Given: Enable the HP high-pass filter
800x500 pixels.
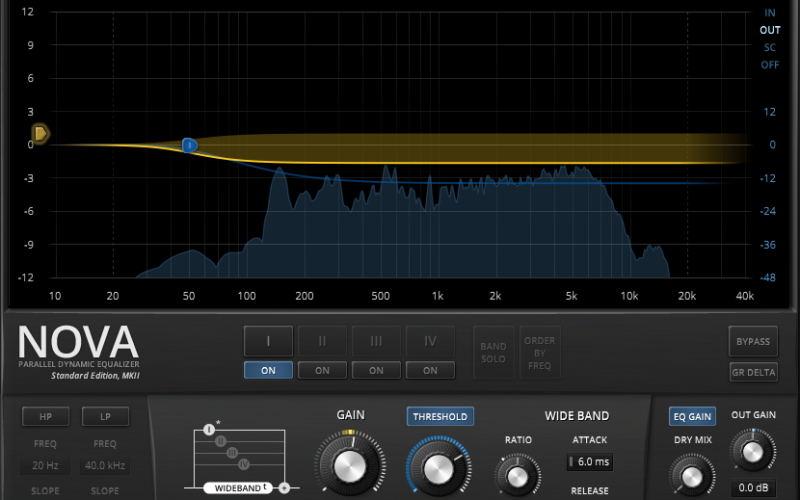Looking at the screenshot, I should click(46, 416).
